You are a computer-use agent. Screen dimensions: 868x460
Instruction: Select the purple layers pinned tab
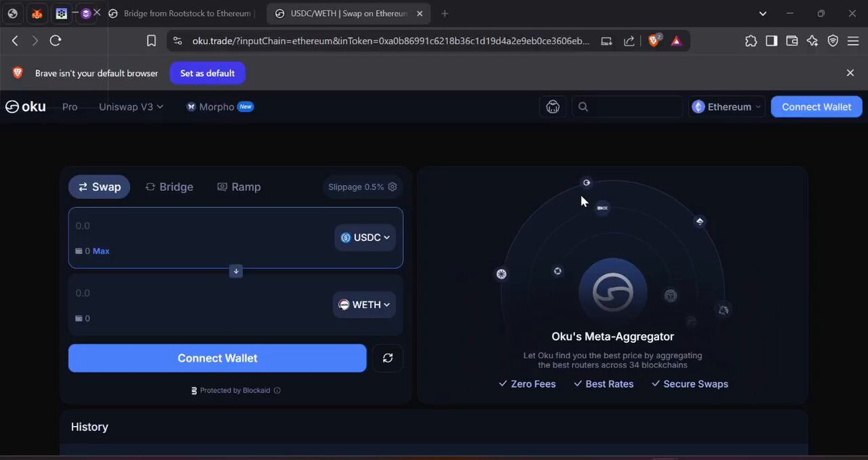coord(86,14)
